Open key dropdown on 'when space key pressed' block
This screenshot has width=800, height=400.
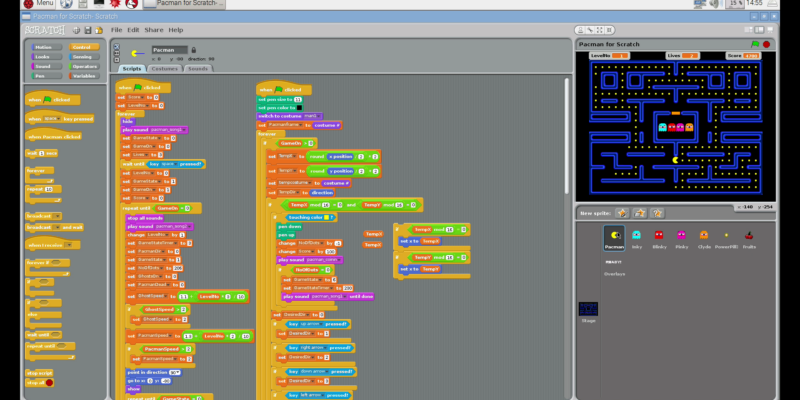pos(51,119)
